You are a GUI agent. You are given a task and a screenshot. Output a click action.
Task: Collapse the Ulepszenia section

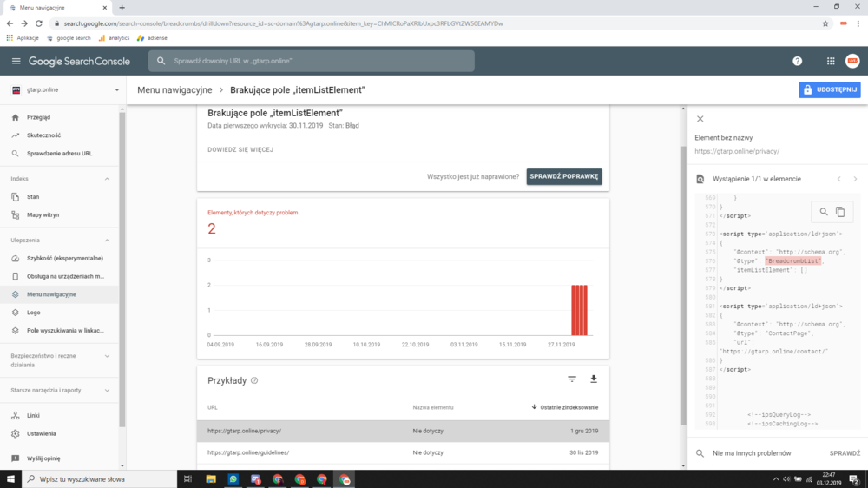pos(107,241)
